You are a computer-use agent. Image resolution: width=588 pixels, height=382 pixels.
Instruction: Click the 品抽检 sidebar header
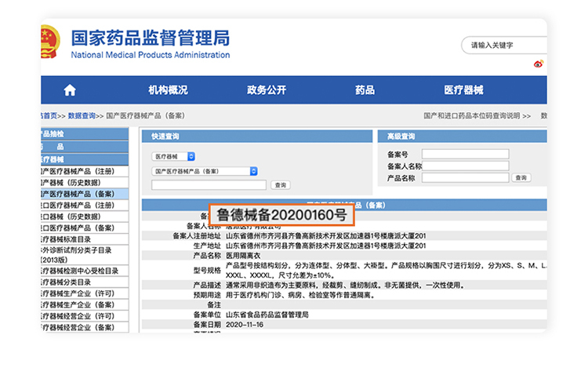click(85, 134)
